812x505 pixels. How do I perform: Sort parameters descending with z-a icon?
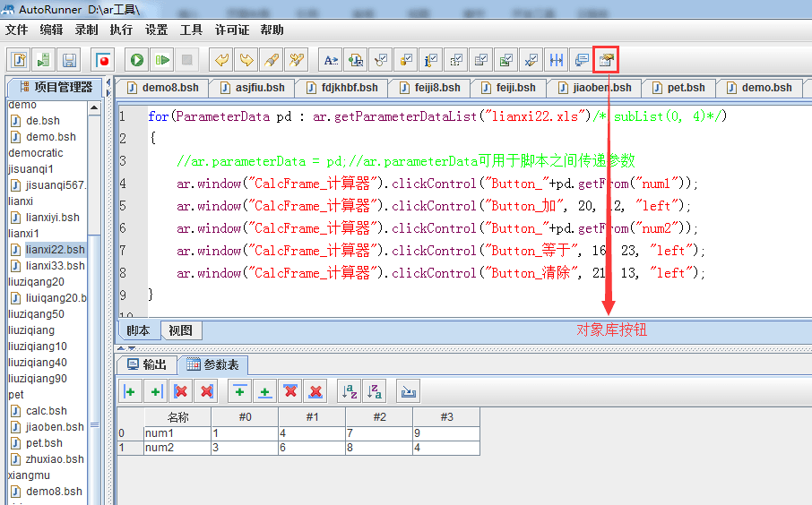pyautogui.click(x=374, y=391)
